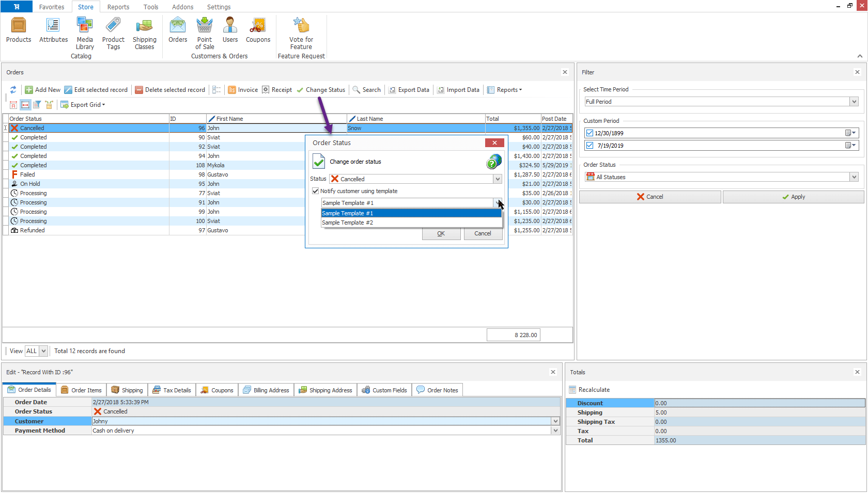
Task: Close the Order Status dialog
Action: pos(494,143)
